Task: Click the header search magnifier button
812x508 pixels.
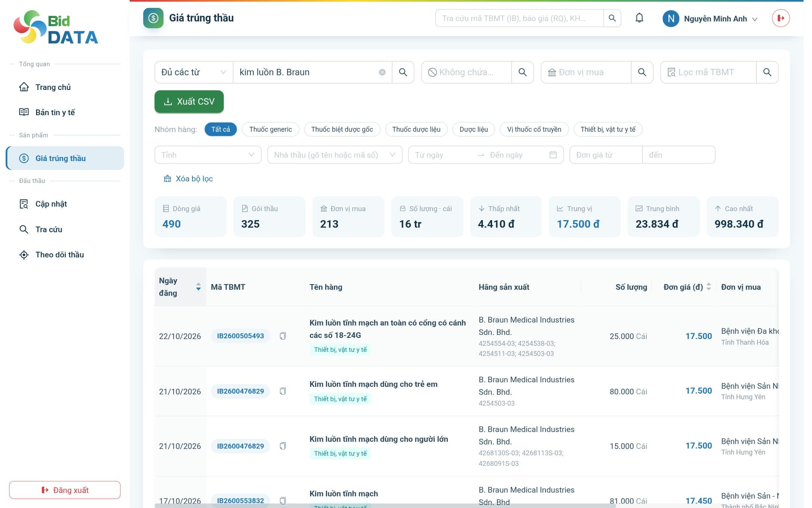Action: tap(612, 18)
